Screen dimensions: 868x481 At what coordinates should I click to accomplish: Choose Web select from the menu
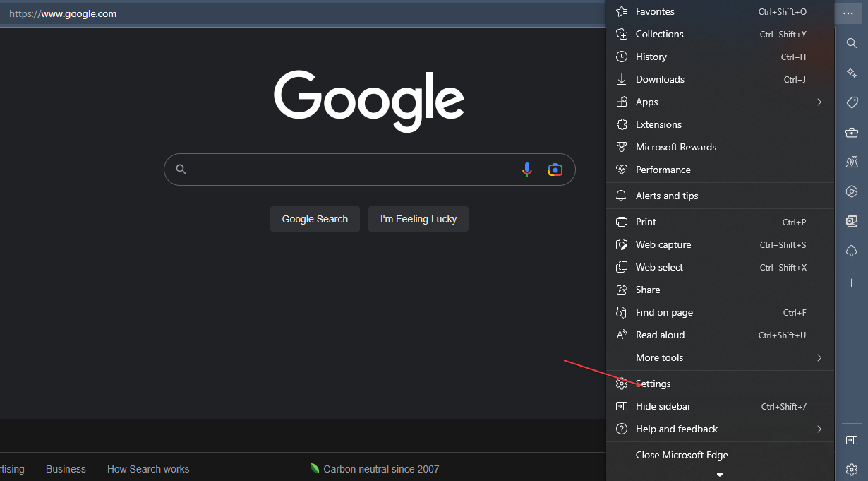point(720,267)
